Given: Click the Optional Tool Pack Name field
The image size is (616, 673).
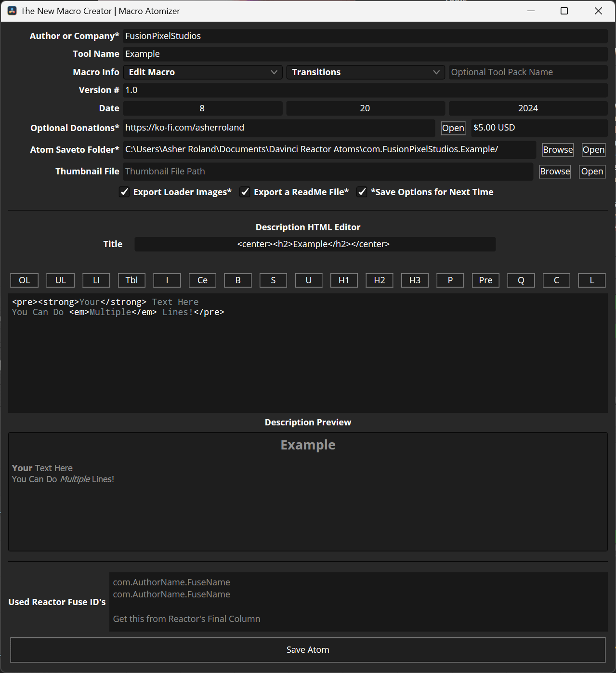Looking at the screenshot, I should click(527, 72).
